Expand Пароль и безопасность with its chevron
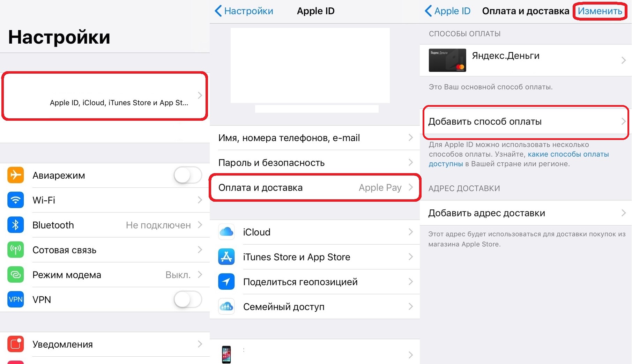Image resolution: width=632 pixels, height=364 pixels. [x=411, y=163]
